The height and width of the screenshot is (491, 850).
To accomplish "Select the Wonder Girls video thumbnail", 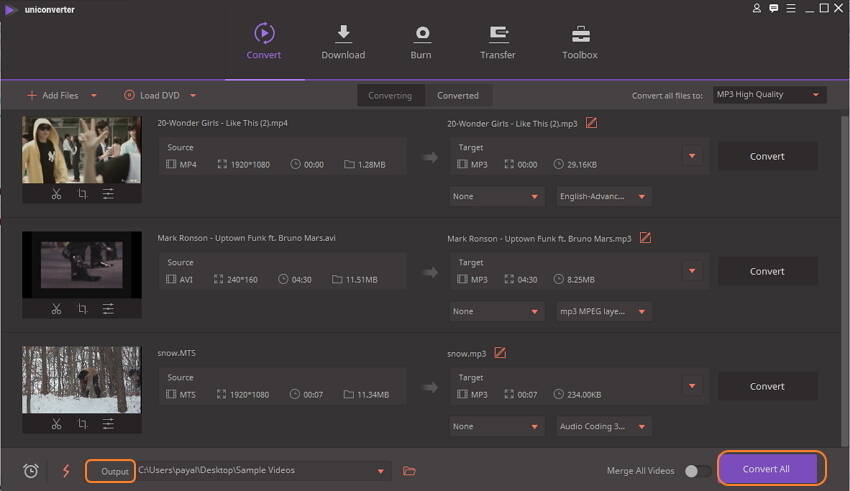I will coord(81,150).
